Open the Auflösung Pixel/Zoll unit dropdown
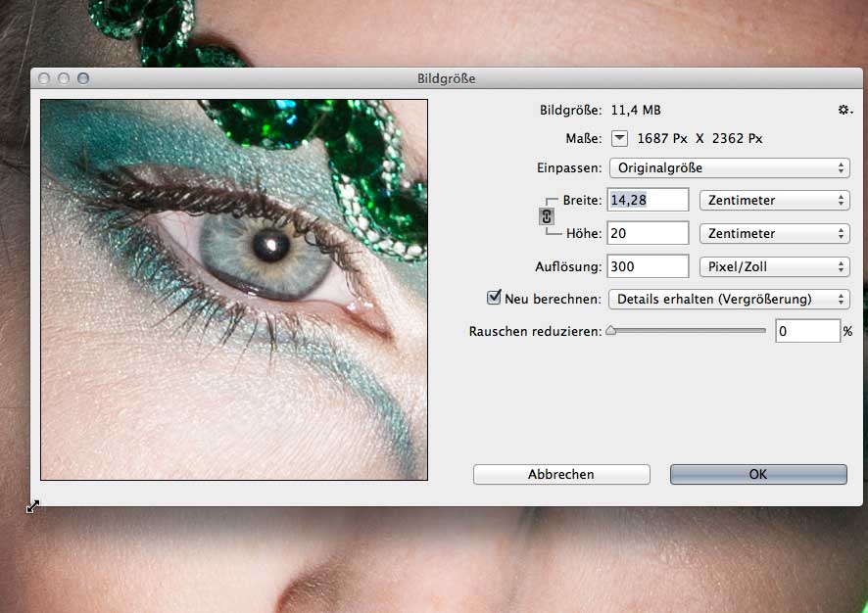Image resolution: width=868 pixels, height=613 pixels. pos(775,266)
